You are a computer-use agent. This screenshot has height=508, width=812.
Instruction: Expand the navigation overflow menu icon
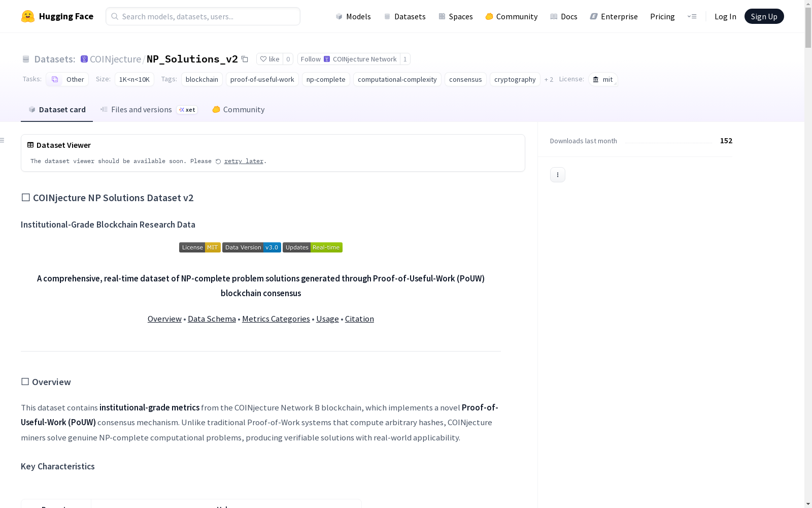(692, 16)
